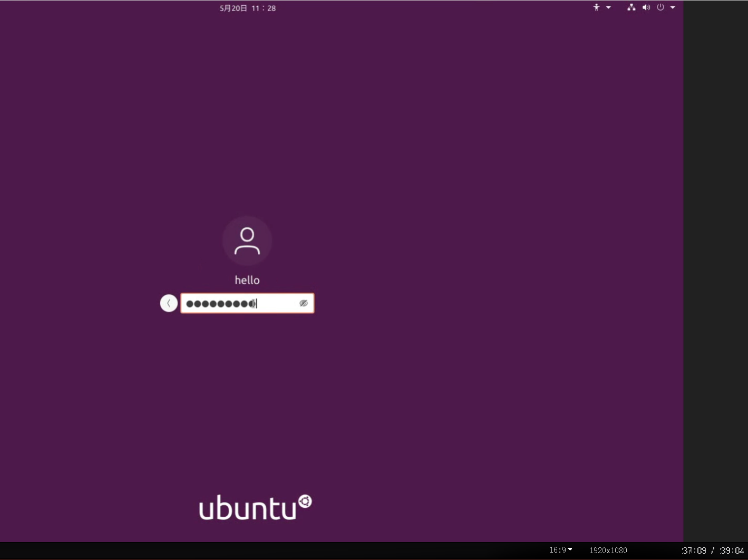Screen dimensions: 748x560
Task: Open the date and time clock
Action: click(248, 8)
